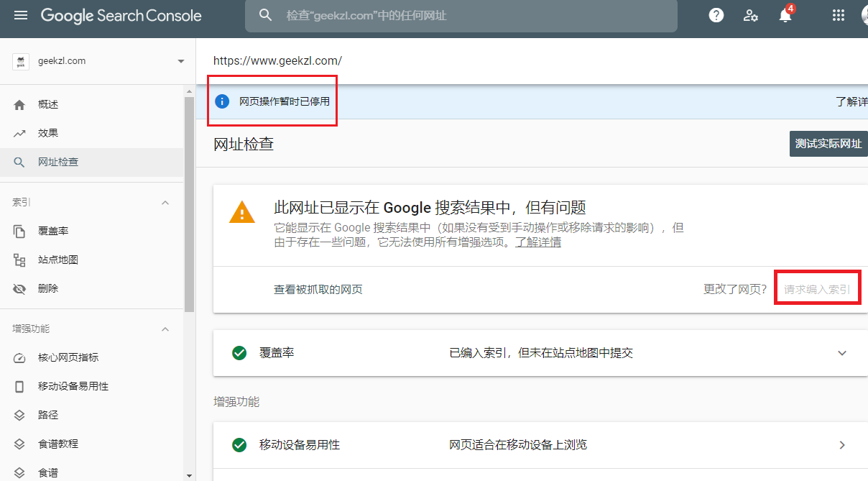Focus the URL inspection search field
868x481 pixels.
coord(461,16)
